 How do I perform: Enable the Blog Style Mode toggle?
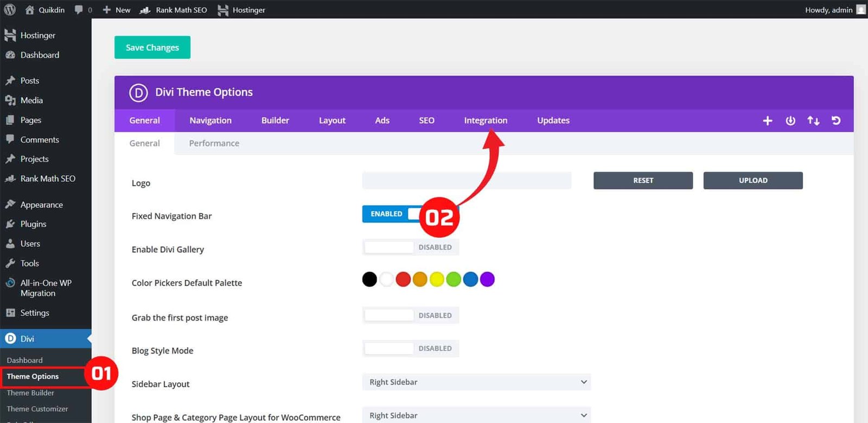[x=411, y=348]
